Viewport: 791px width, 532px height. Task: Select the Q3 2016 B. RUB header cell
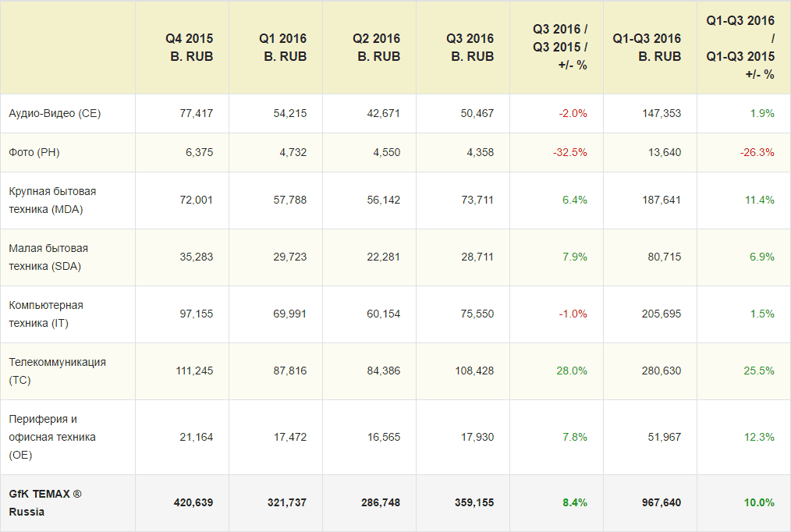[x=470, y=48]
